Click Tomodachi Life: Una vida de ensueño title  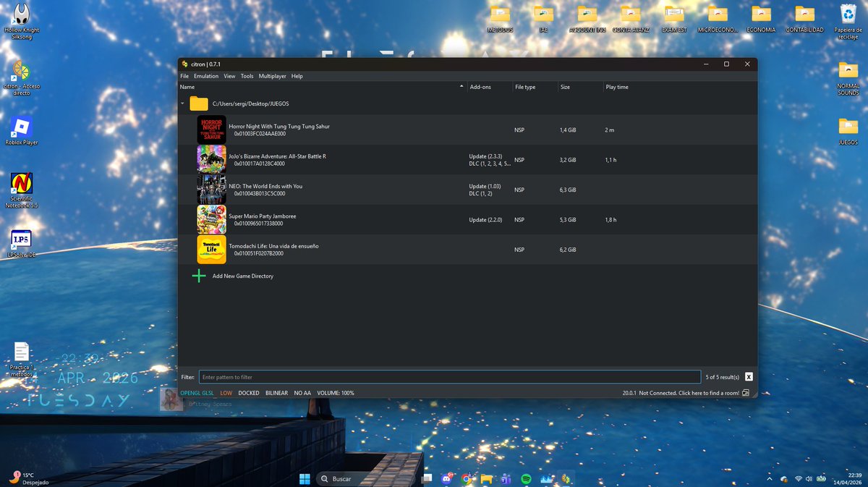click(x=273, y=246)
